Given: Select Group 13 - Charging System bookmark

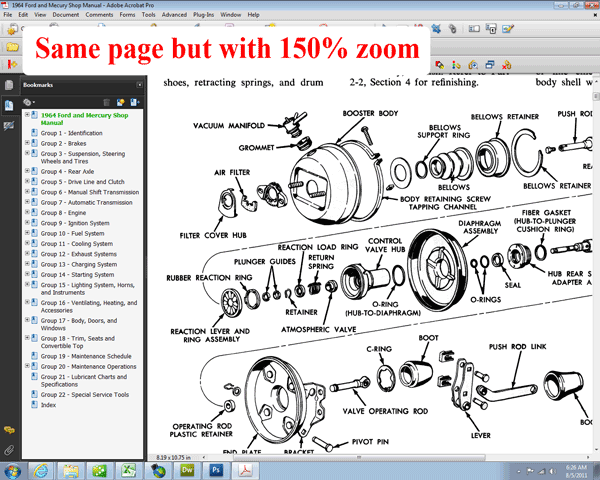Looking at the screenshot, I should pyautogui.click(x=79, y=264).
